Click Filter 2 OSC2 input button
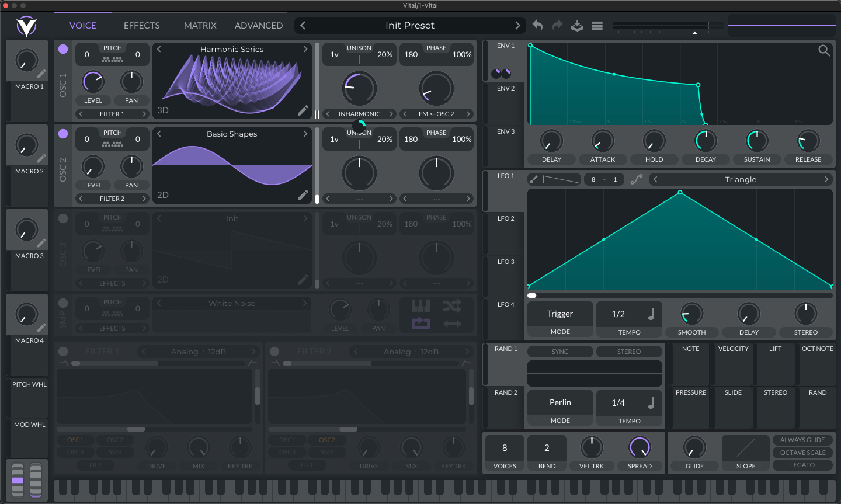The image size is (841, 504). pos(327,440)
